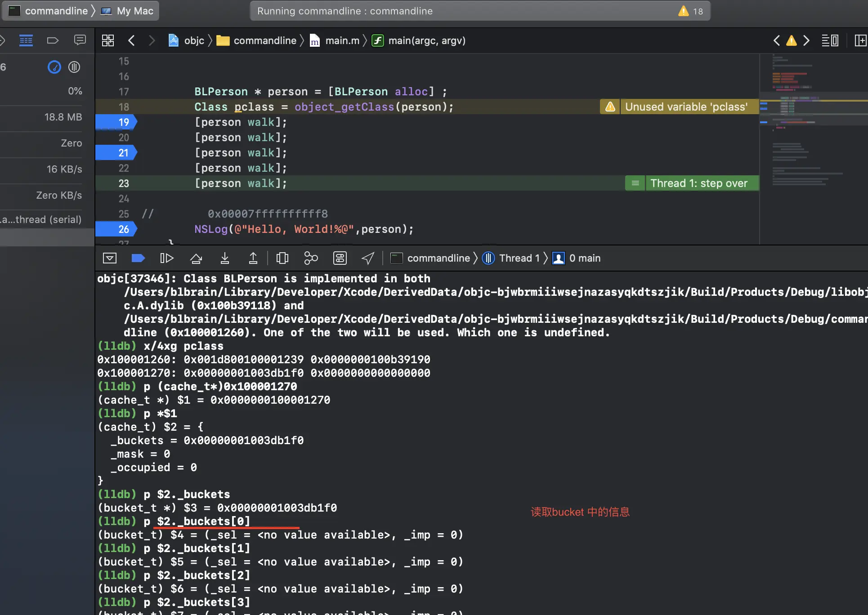Click the Step Over debug button
This screenshot has height=615, width=868.
click(196, 258)
